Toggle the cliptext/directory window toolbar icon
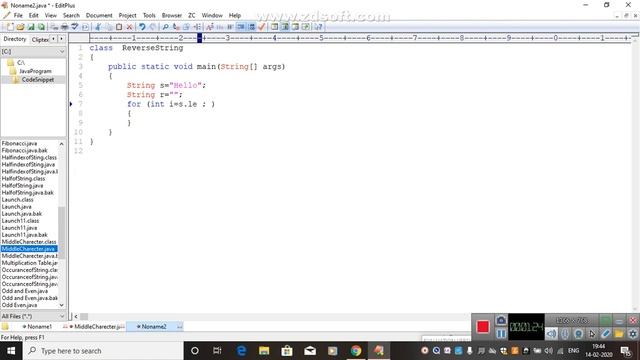640x360 pixels. click(x=285, y=27)
